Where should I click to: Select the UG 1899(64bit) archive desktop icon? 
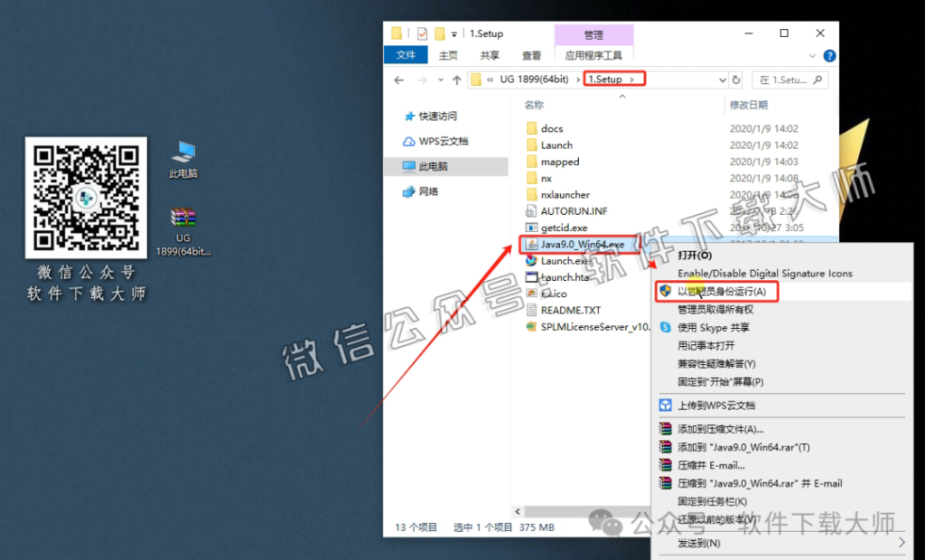point(183,231)
